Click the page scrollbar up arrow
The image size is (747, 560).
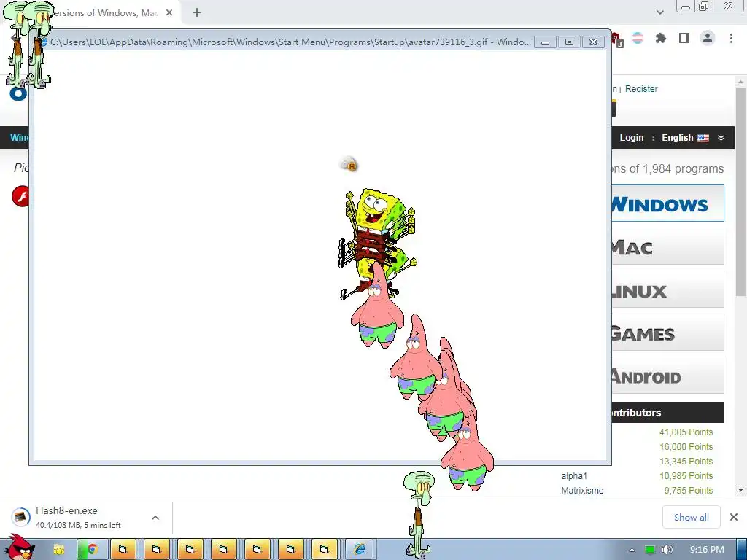click(740, 82)
